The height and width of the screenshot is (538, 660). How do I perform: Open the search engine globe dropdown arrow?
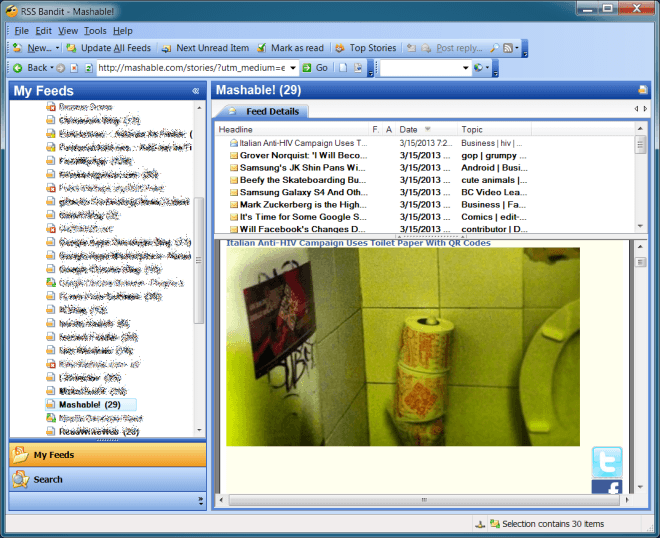487,68
